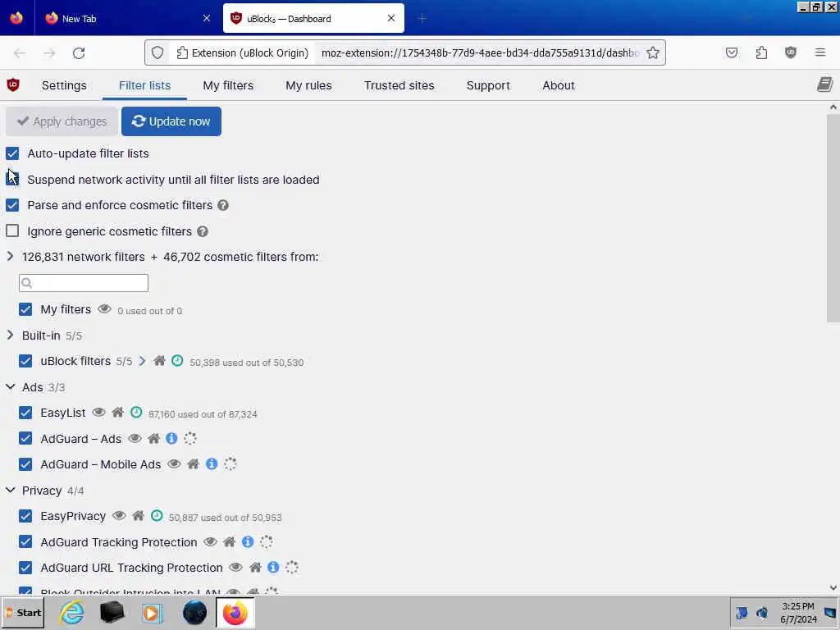Screen dimensions: 840x630
Task: Uncheck the EasyList checkbox
Action: [x=25, y=413]
